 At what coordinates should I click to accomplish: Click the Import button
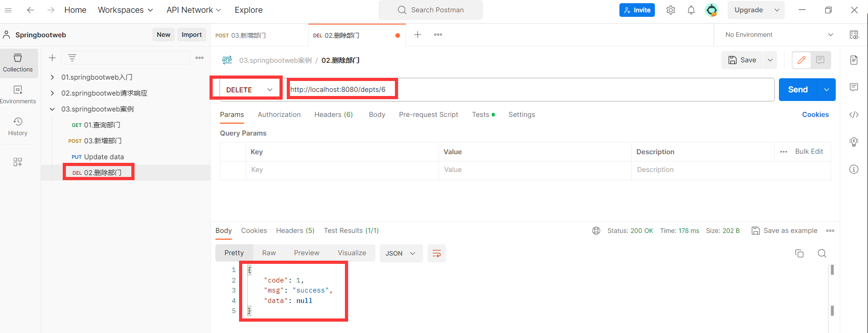click(x=191, y=35)
